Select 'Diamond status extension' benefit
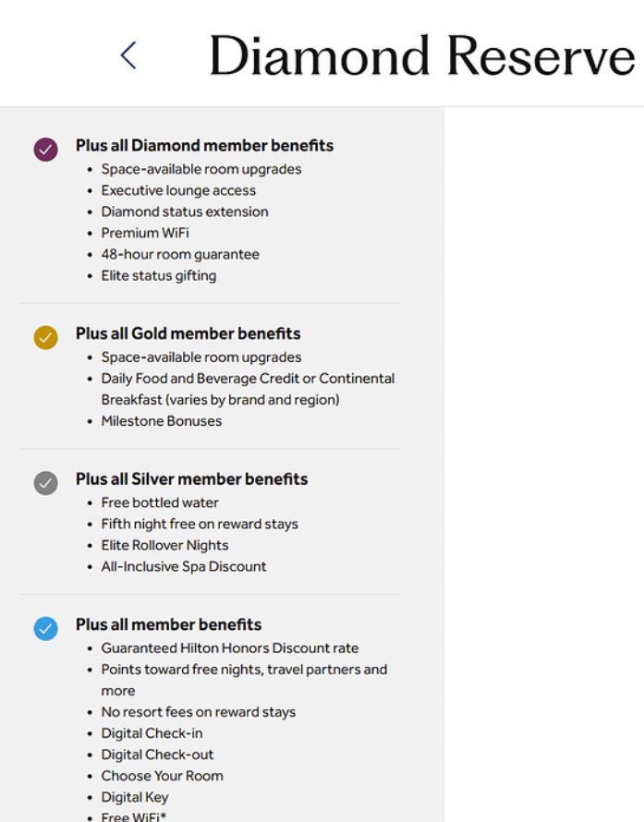Image resolution: width=644 pixels, height=822 pixels. click(185, 212)
